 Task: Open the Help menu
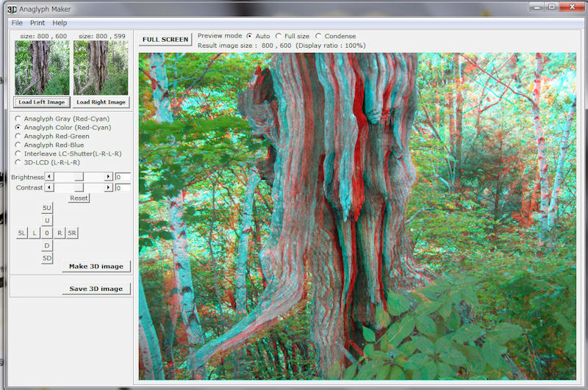point(60,23)
